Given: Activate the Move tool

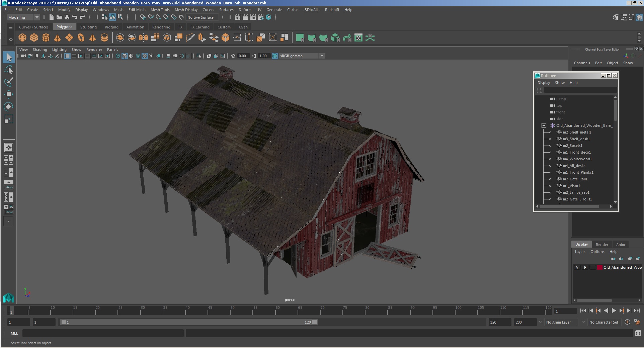Looking at the screenshot, I should [x=9, y=94].
